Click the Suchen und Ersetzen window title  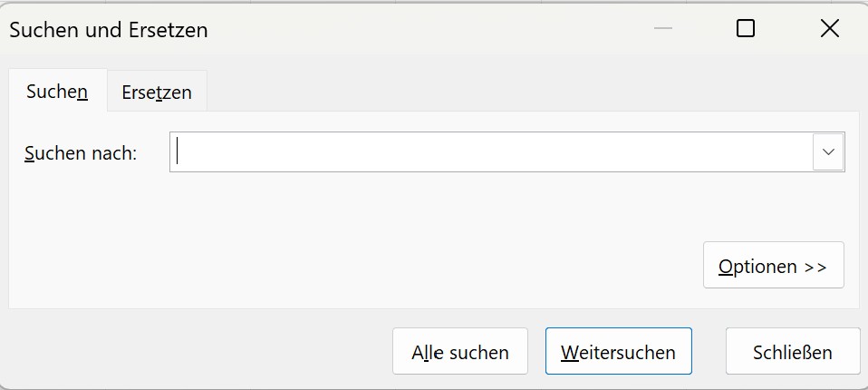pos(109,30)
